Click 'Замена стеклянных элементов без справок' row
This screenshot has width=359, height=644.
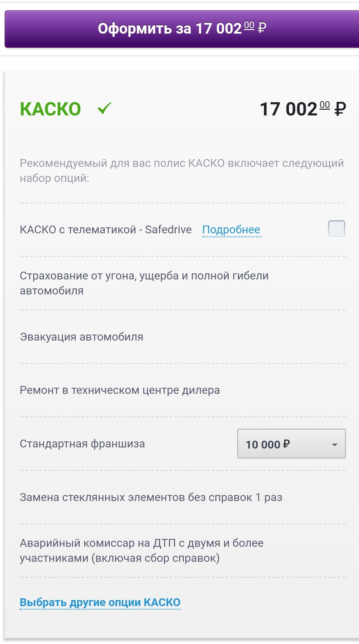click(151, 497)
